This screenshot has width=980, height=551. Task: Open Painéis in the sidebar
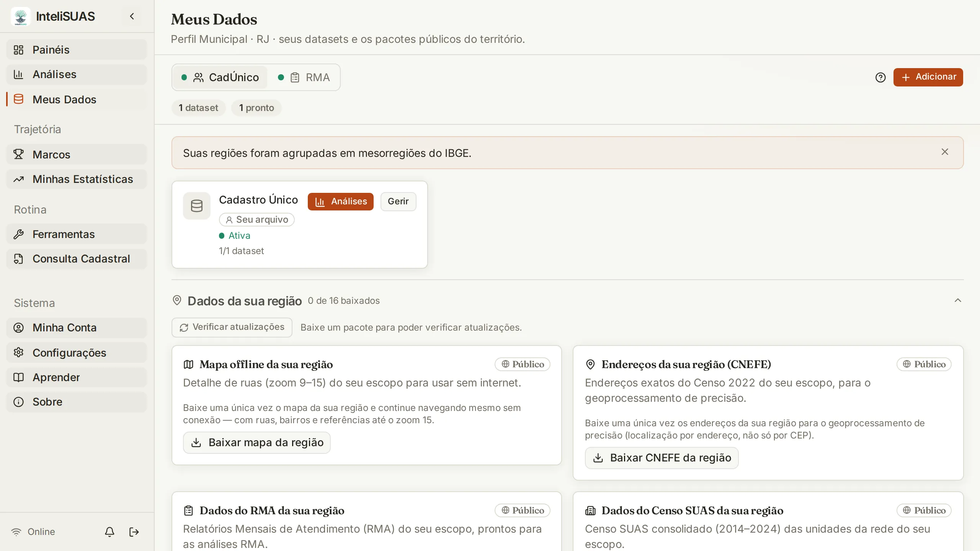[77, 50]
